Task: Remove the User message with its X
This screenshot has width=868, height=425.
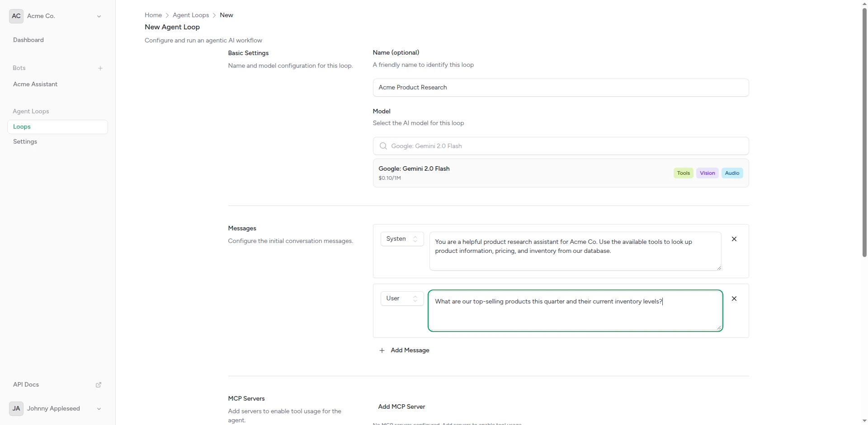Action: [x=734, y=299]
